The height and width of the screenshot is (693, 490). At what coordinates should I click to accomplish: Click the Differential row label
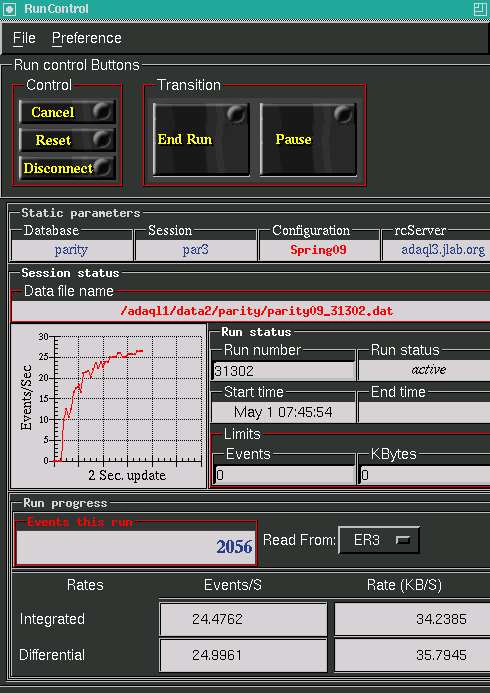tap(52, 655)
